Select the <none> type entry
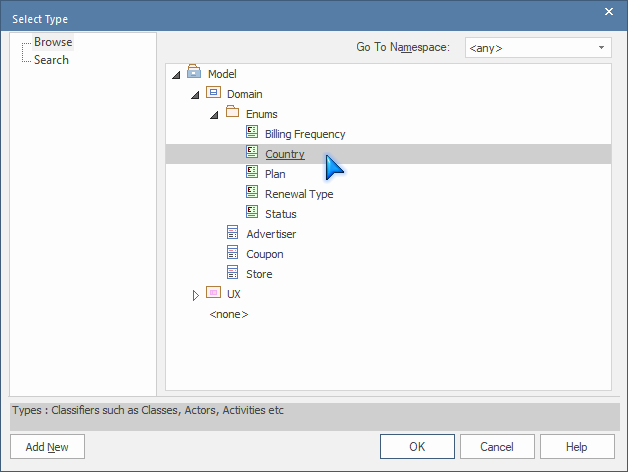This screenshot has width=628, height=472. [229, 314]
